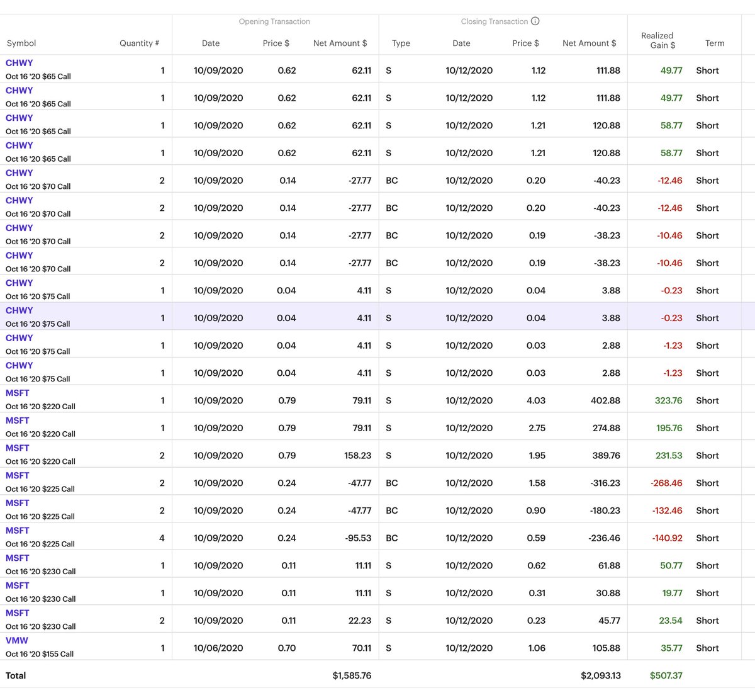Image resolution: width=755 pixels, height=700 pixels.
Task: Open the Closing Transaction info tooltip
Action: click(x=535, y=21)
